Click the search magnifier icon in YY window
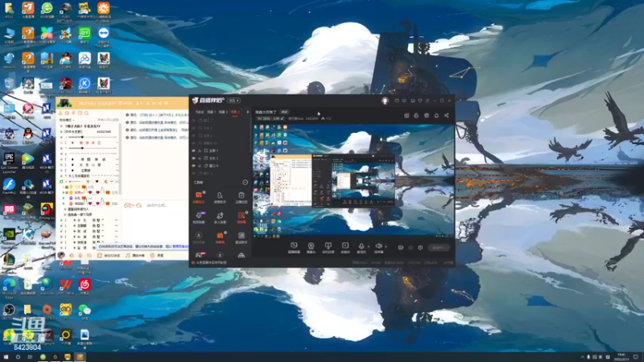 click(86, 113)
